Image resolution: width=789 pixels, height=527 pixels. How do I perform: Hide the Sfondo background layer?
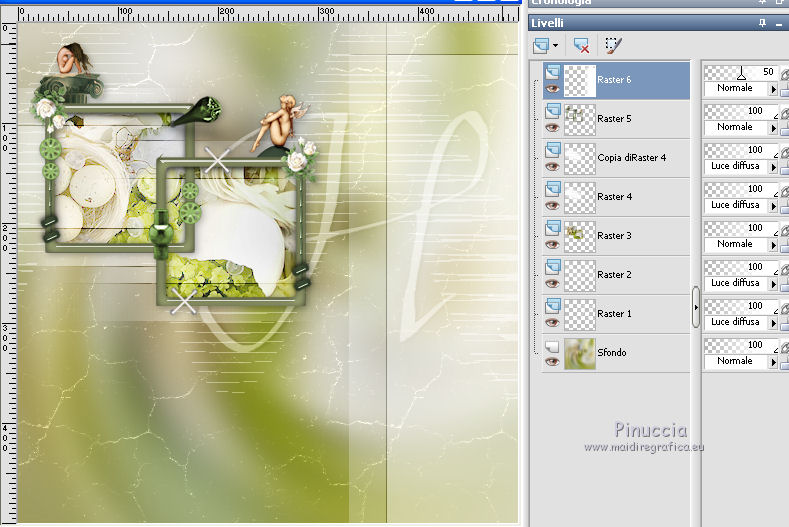(553, 361)
